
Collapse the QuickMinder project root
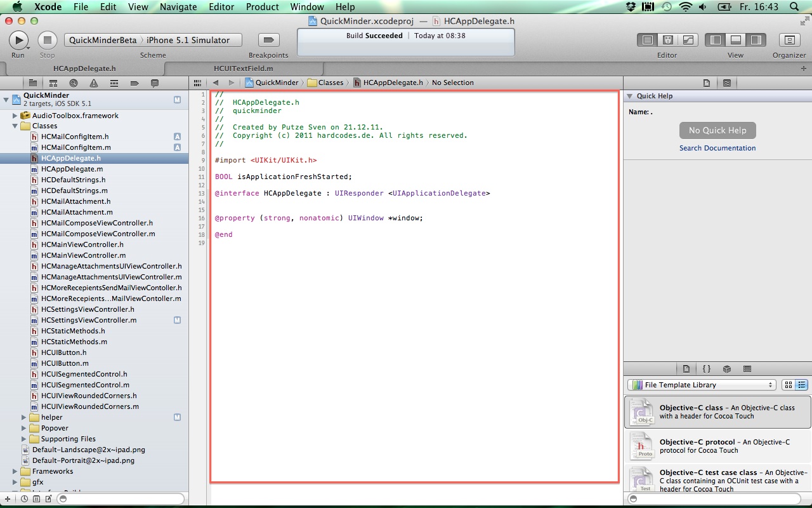(6, 99)
